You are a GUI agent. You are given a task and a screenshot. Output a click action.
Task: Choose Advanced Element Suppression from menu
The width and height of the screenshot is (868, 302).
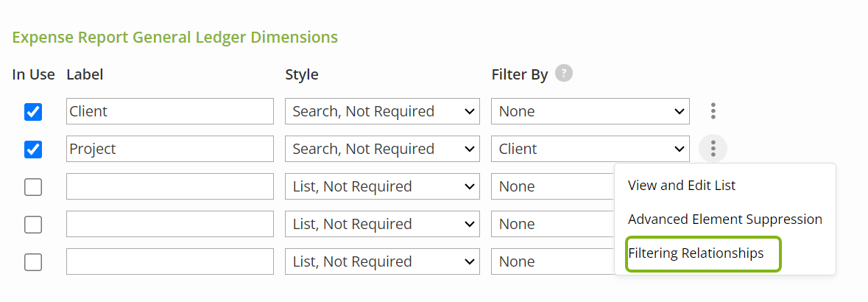725,220
